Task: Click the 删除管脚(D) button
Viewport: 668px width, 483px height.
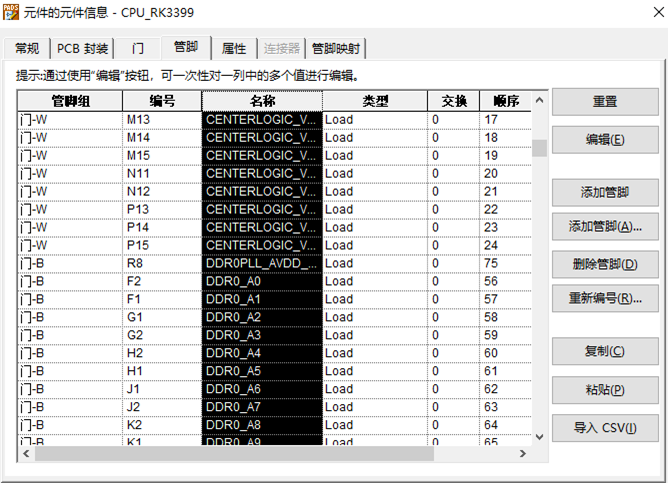Action: [605, 264]
